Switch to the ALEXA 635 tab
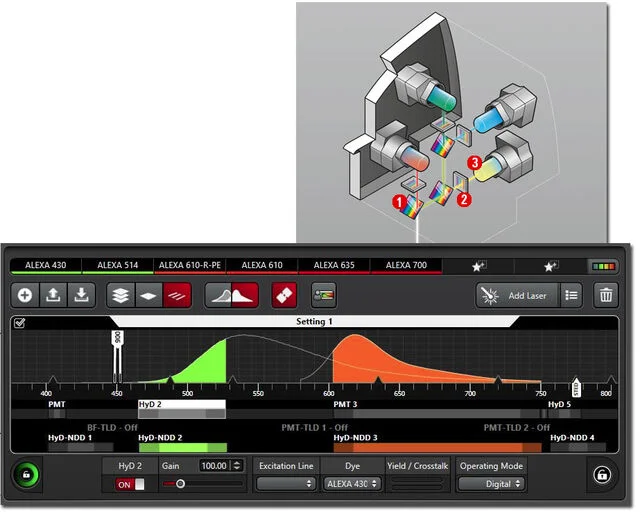Image resolution: width=640 pixels, height=514 pixels. (x=334, y=266)
